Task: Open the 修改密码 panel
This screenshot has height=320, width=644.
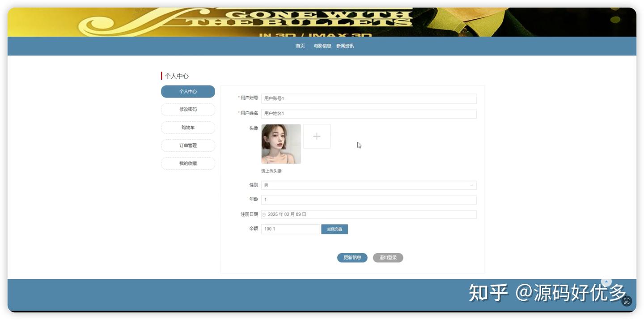Action: tap(188, 109)
